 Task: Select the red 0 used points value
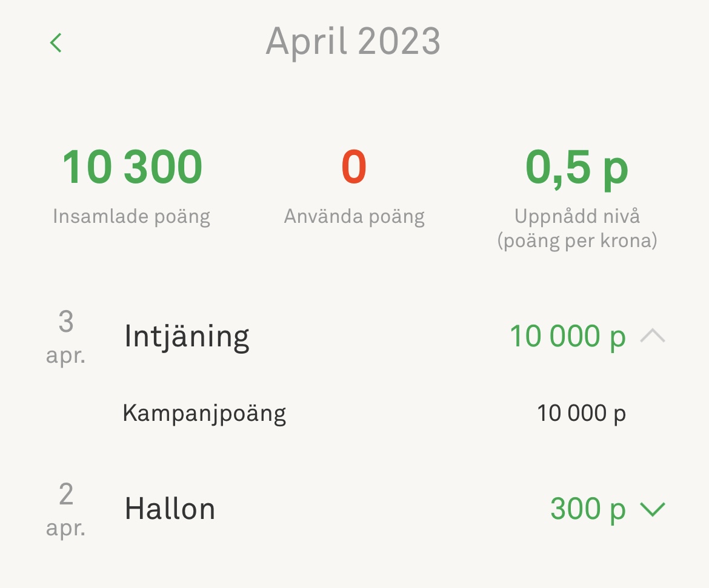click(x=354, y=167)
